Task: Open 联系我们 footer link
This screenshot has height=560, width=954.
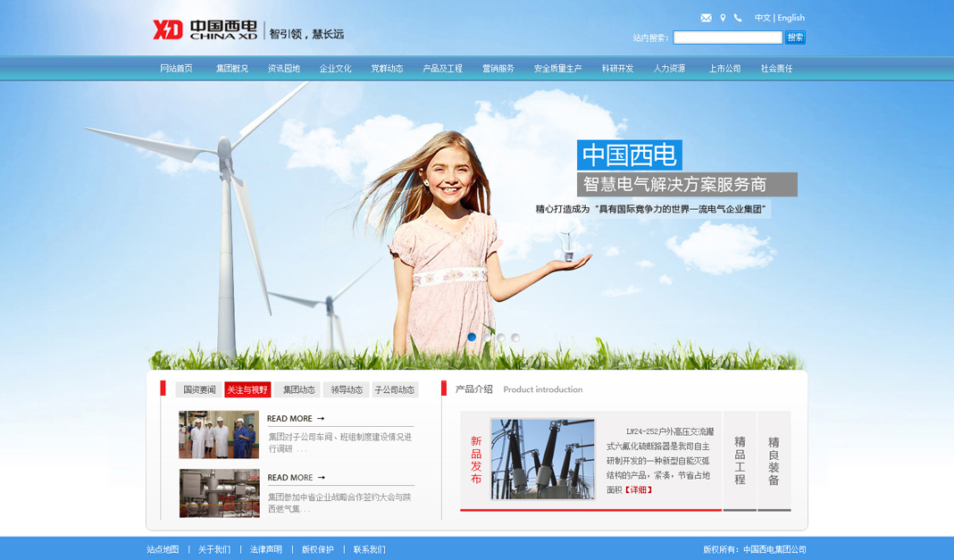Action: (x=369, y=549)
